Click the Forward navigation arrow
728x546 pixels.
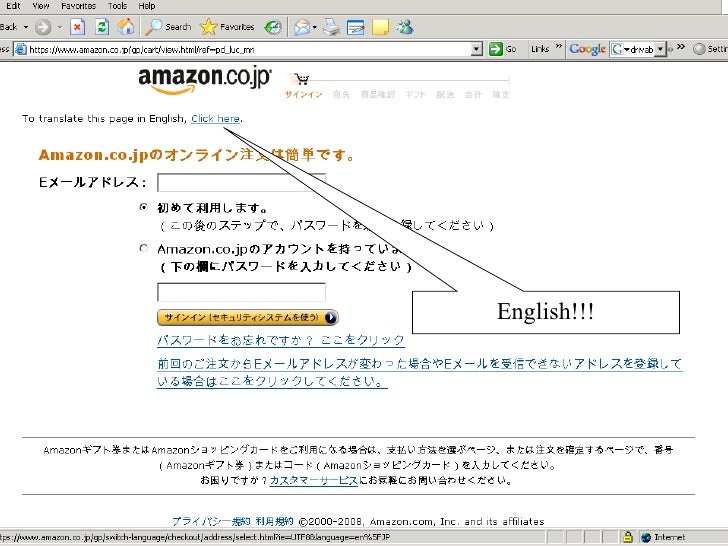pos(43,27)
